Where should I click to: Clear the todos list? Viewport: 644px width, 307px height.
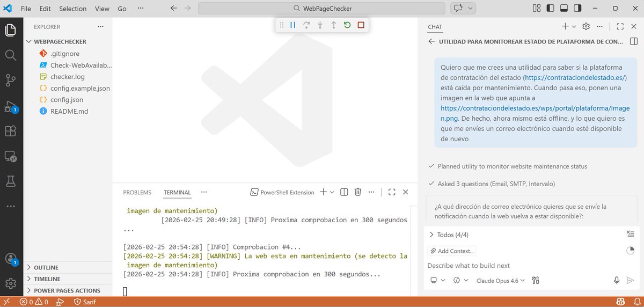[630, 234]
